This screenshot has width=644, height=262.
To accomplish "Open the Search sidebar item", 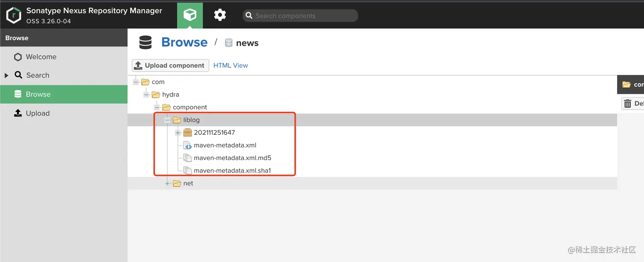I will coord(64,75).
